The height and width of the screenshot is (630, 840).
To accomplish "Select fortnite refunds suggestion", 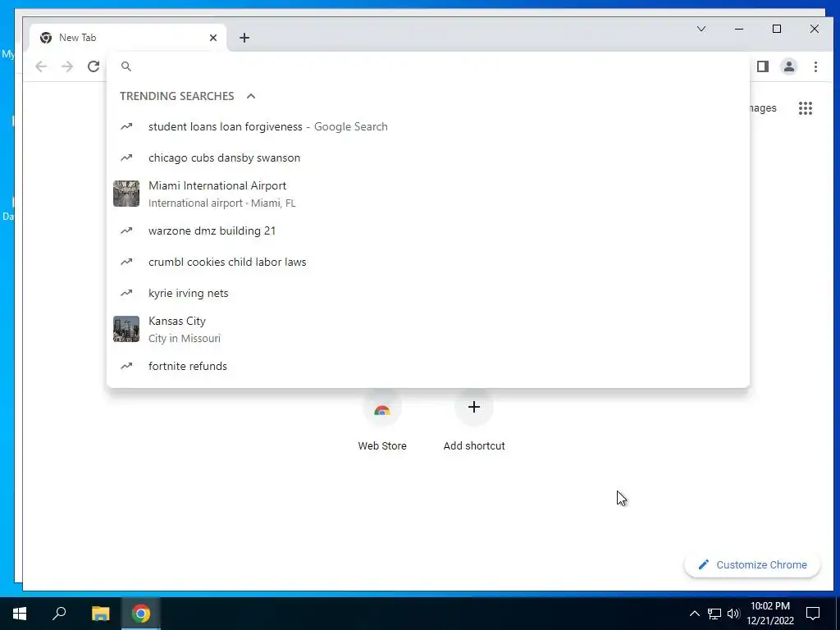I will click(428, 366).
